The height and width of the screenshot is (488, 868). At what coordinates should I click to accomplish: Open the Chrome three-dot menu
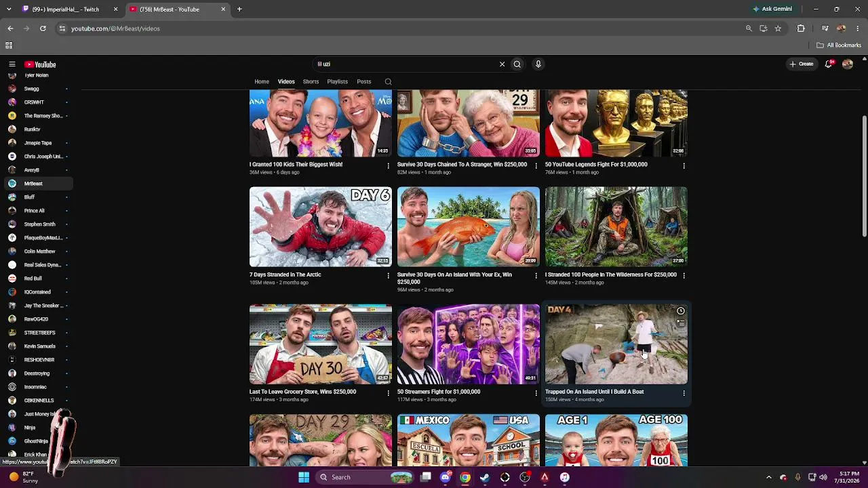tap(858, 28)
